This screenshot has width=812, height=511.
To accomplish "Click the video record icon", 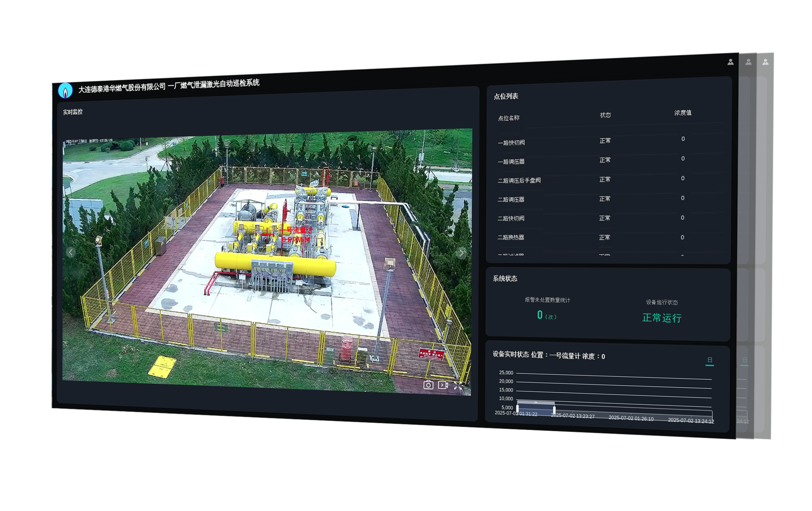I will coord(443,385).
